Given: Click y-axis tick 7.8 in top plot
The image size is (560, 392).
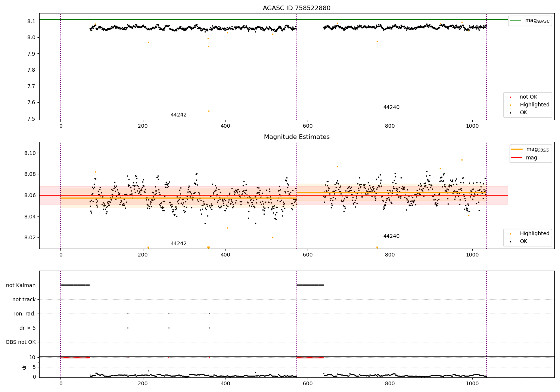Looking at the screenshot, I should click(31, 70).
